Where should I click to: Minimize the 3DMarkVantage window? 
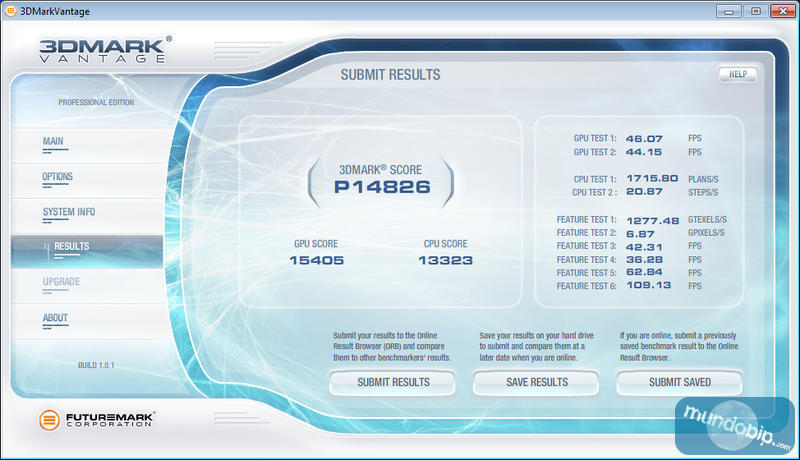(x=729, y=11)
